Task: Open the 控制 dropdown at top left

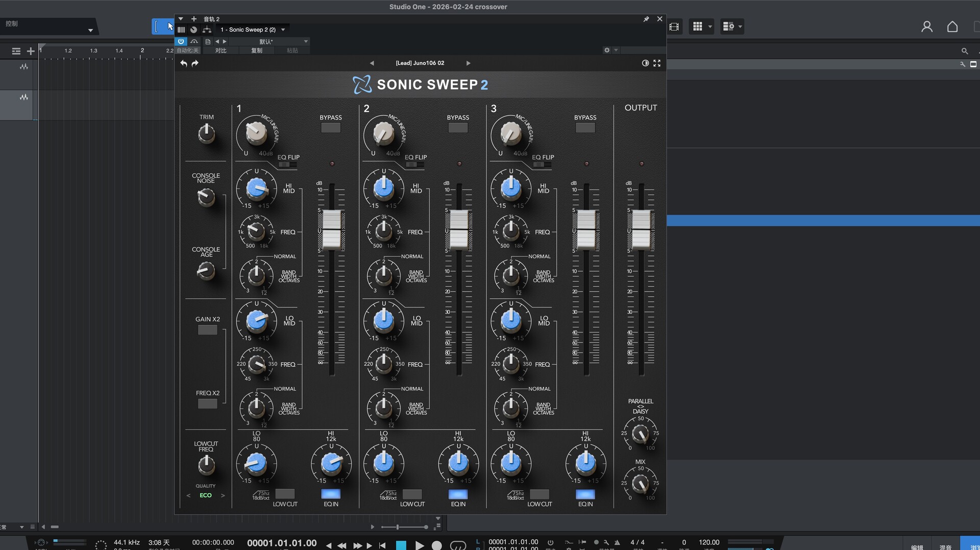Action: click(90, 30)
